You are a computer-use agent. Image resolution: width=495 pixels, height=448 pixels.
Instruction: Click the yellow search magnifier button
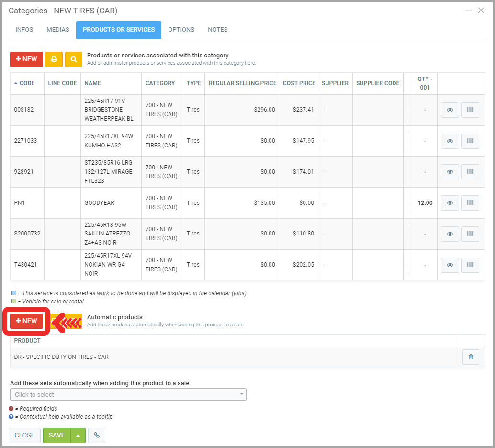tap(74, 59)
